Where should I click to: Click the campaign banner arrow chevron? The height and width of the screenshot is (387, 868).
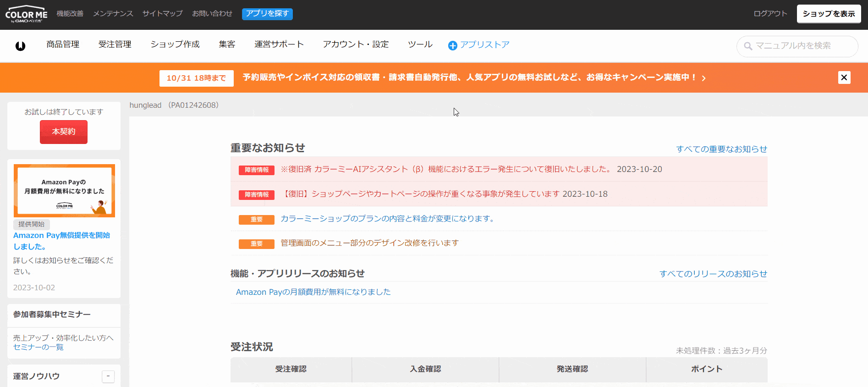(703, 78)
